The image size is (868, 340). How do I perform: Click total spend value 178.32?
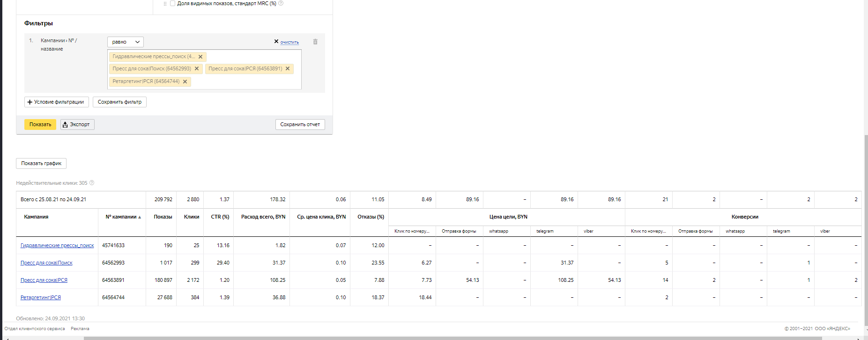click(278, 199)
